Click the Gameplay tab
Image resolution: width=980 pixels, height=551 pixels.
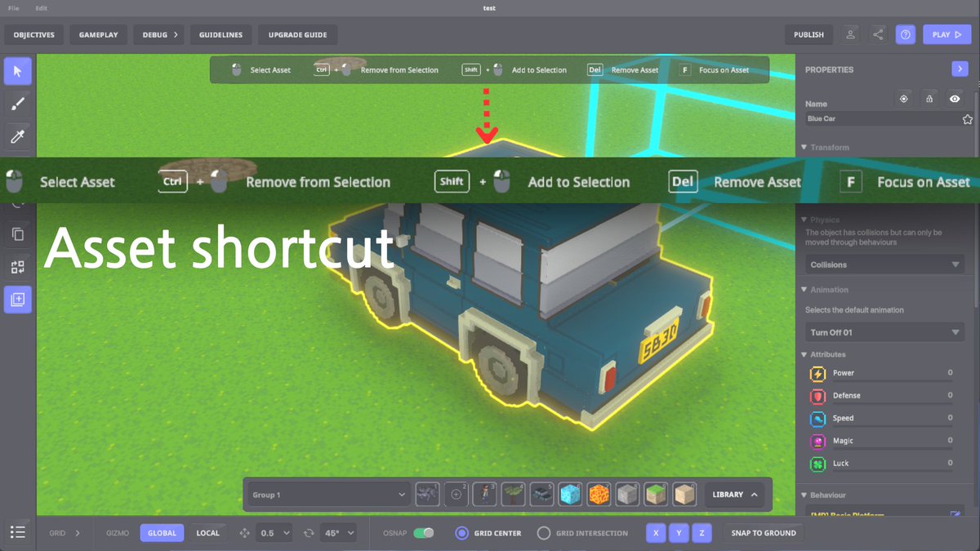[x=98, y=34]
